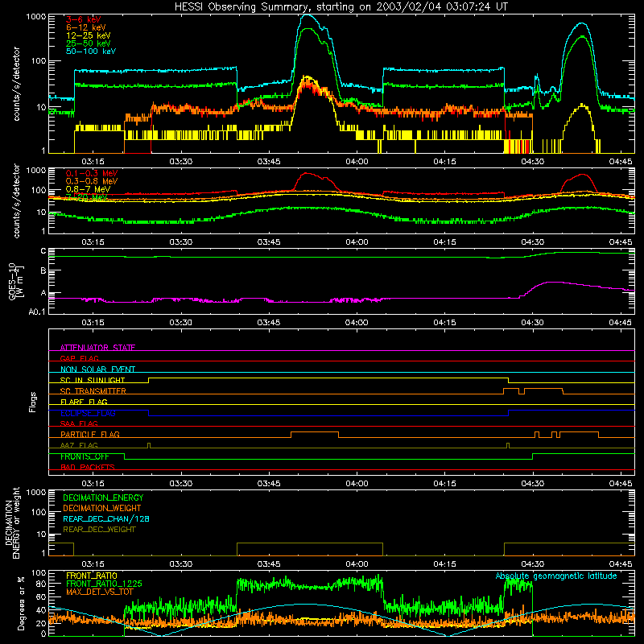Select the 6-12 keV legend entry

pos(86,27)
